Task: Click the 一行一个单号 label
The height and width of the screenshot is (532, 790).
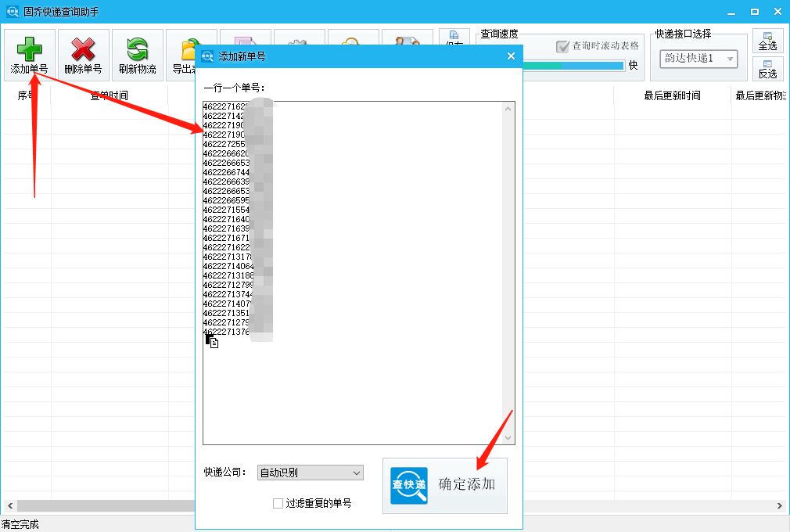Action: coord(235,88)
